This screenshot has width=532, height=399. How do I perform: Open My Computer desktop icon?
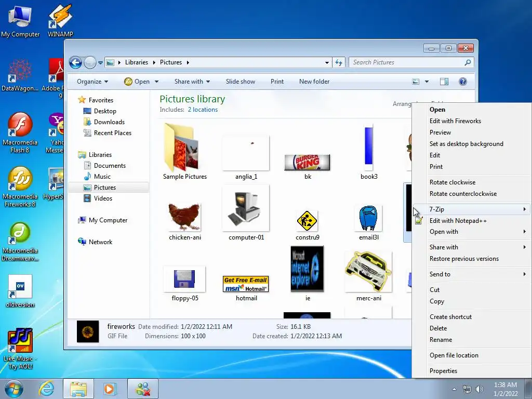pos(20,20)
